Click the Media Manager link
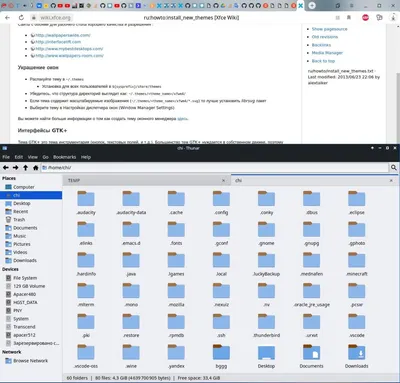 click(x=327, y=53)
